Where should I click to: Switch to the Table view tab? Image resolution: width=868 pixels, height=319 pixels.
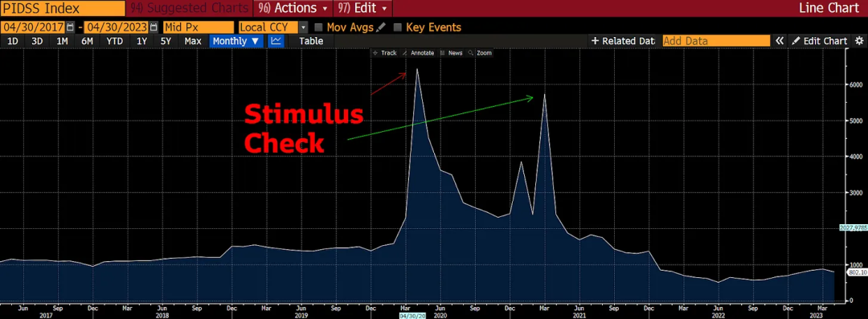click(311, 41)
